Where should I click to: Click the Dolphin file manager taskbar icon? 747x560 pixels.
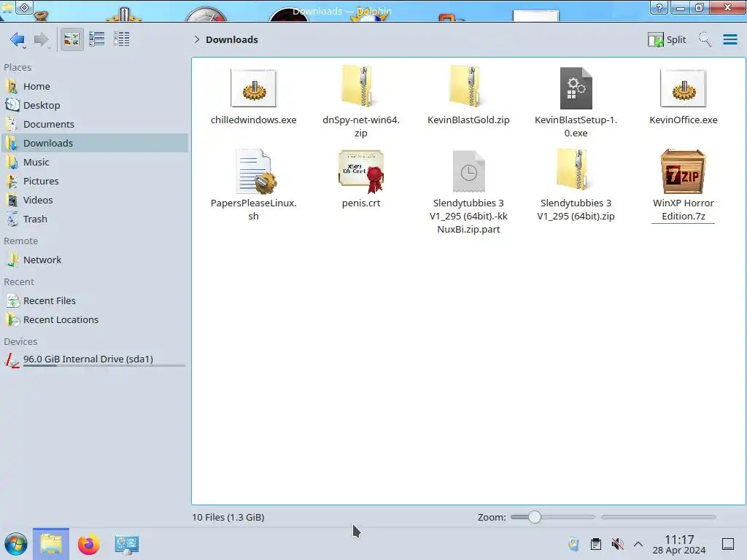tap(51, 544)
